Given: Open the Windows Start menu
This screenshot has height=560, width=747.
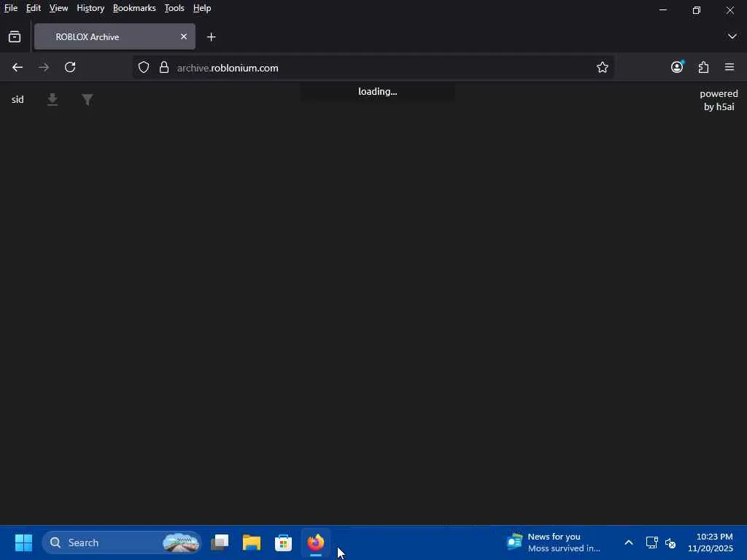Looking at the screenshot, I should (23, 542).
